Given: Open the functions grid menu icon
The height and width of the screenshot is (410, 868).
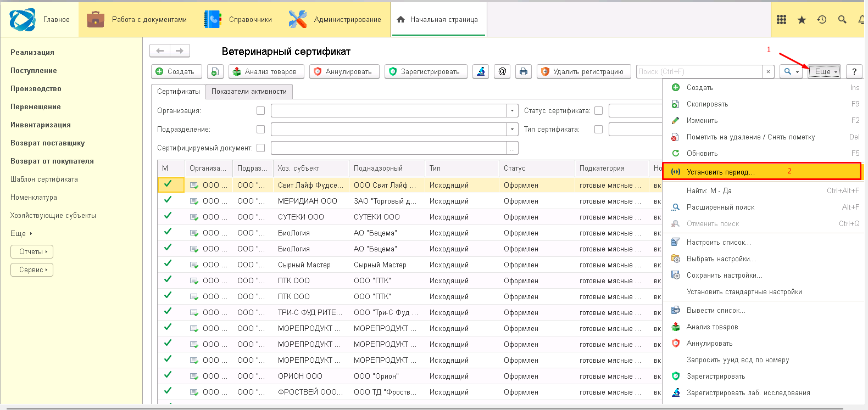Looking at the screenshot, I should (781, 20).
